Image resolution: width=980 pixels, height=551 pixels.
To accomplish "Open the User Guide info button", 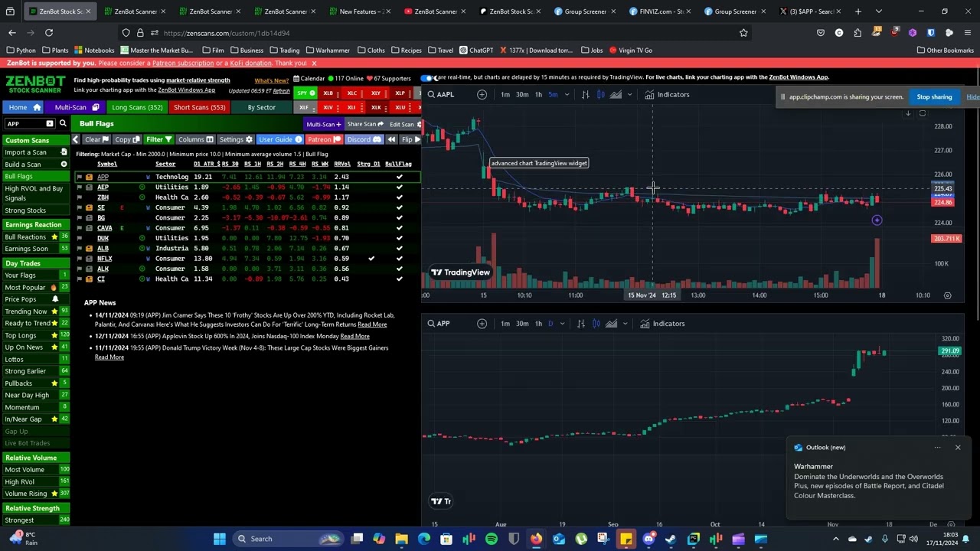I will [279, 139].
